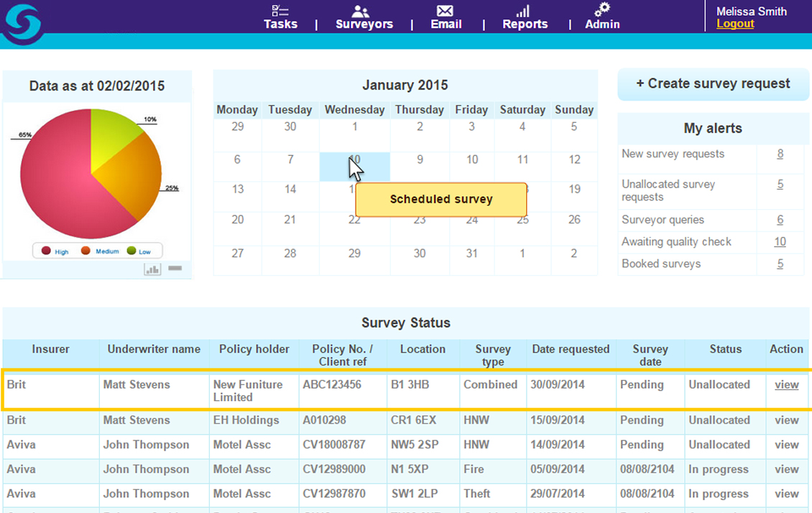Open the surveyor queries count link
Image resolution: width=812 pixels, height=513 pixels.
[x=780, y=221]
